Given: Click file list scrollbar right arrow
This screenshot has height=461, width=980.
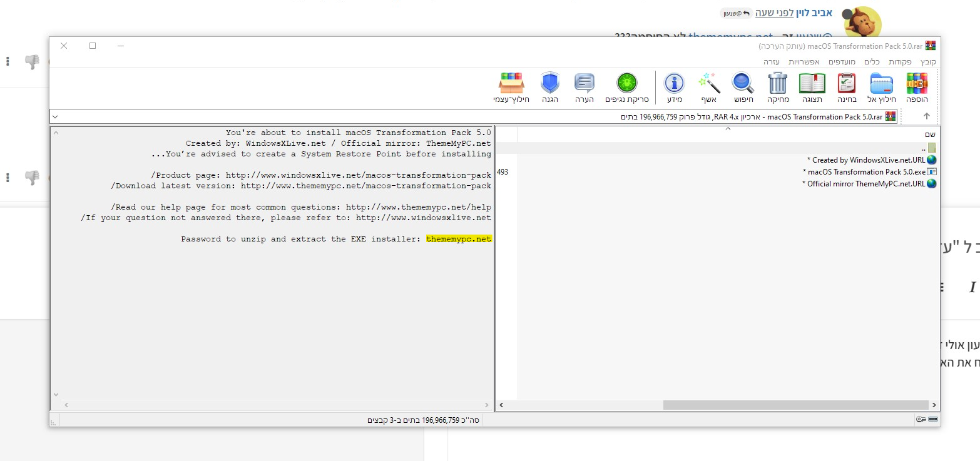Looking at the screenshot, I should click(934, 405).
